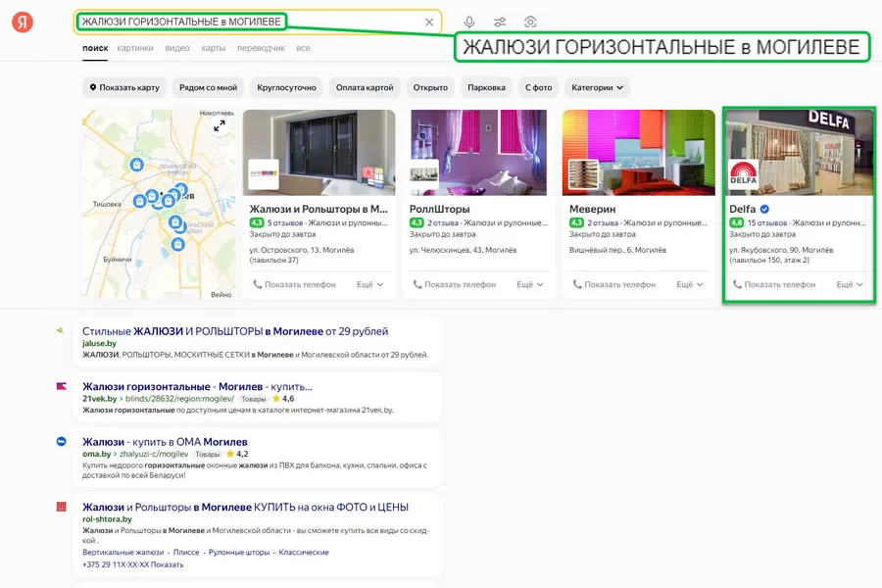
Task: Click the Delfa verified checkmark badge
Action: point(764,210)
